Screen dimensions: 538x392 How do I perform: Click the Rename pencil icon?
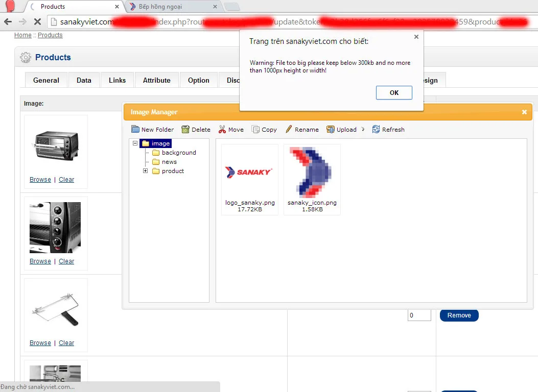(x=289, y=129)
